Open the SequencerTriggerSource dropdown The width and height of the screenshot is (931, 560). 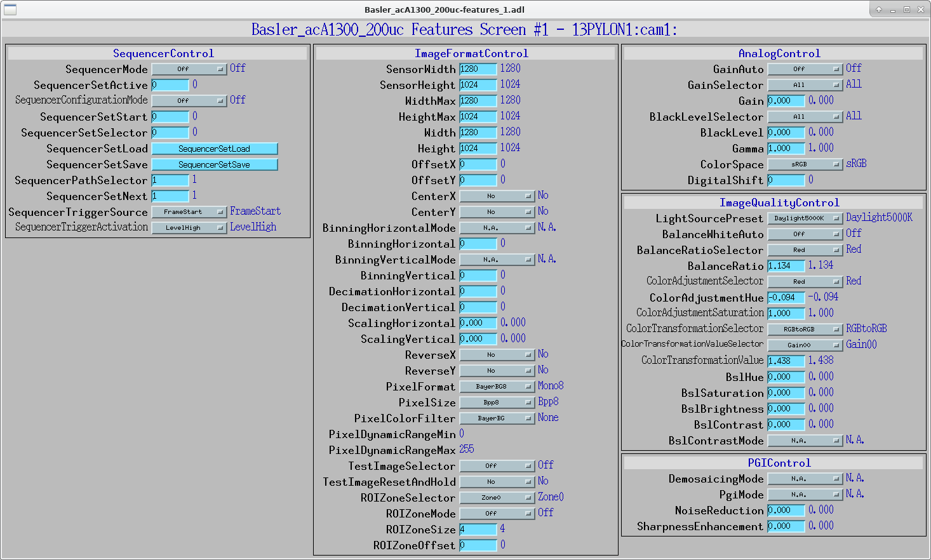[x=189, y=211]
